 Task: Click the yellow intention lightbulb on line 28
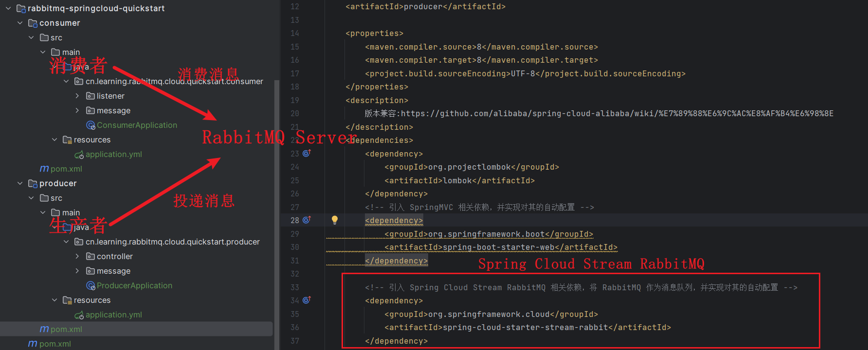click(335, 220)
